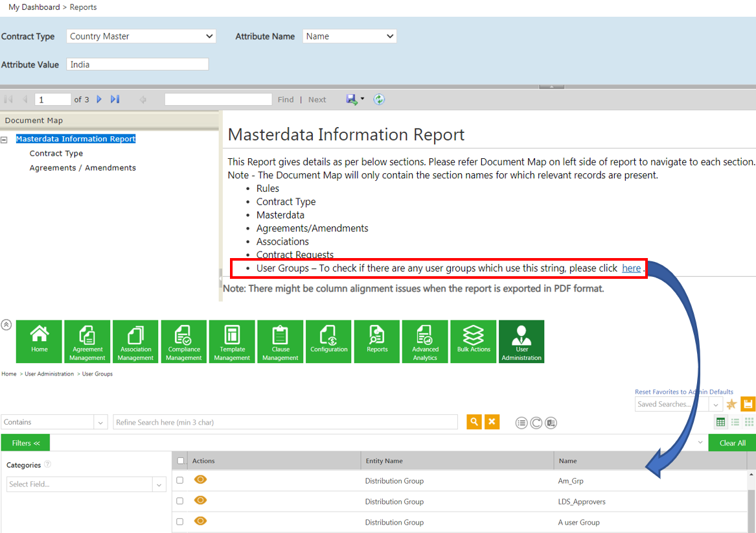Click the export save icon in report toolbar

(352, 99)
